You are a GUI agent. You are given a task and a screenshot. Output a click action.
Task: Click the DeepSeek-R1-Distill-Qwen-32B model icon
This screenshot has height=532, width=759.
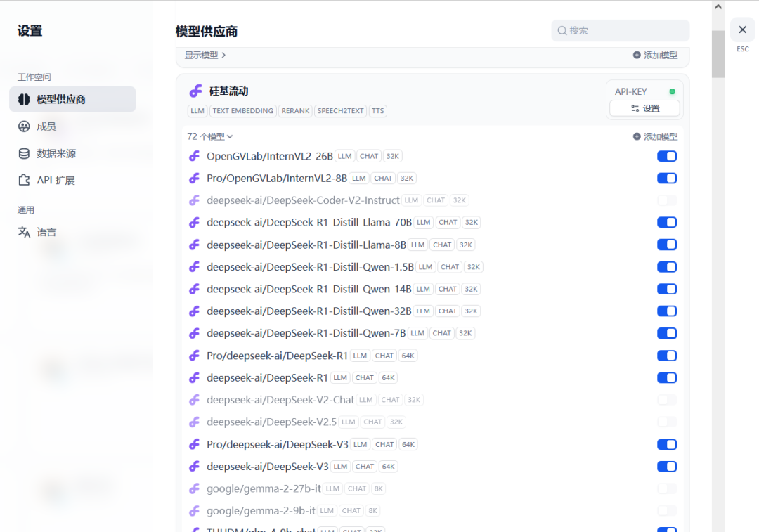pos(194,311)
